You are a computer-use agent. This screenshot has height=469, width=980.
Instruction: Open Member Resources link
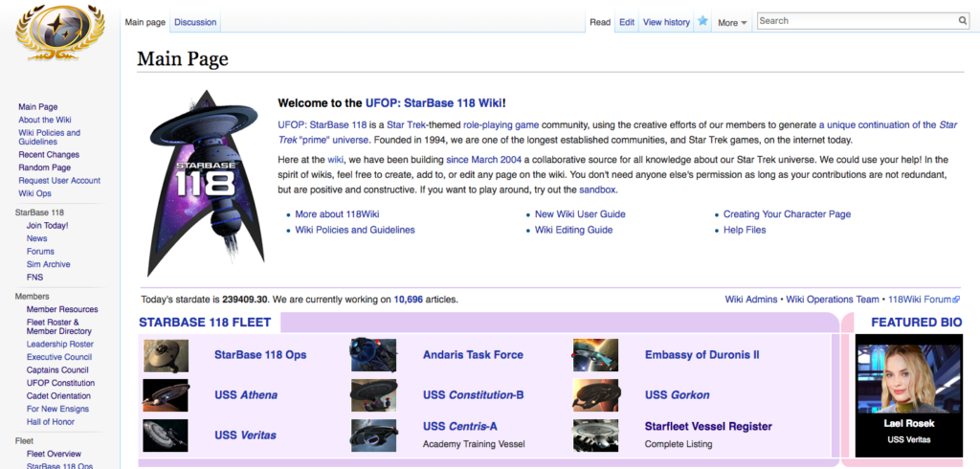pos(62,309)
